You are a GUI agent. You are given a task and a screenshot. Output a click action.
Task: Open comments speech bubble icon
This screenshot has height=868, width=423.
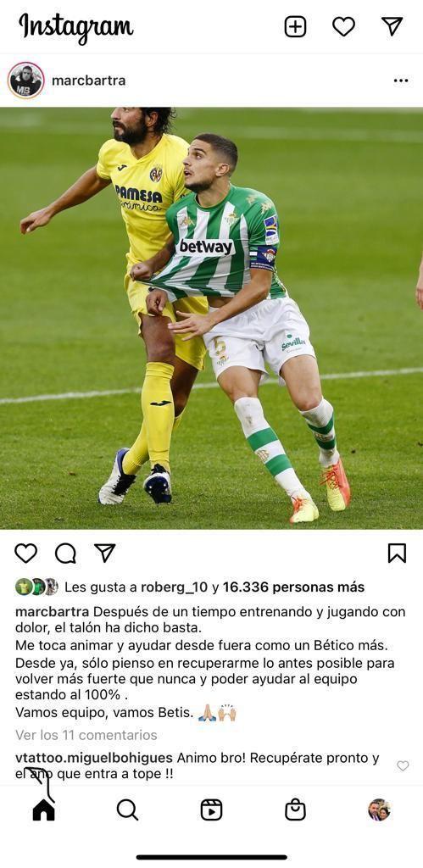point(65,553)
